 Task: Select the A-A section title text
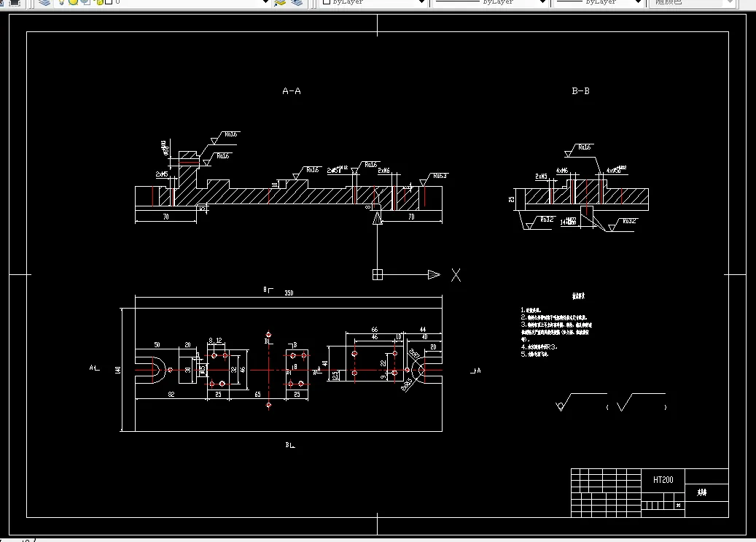click(x=292, y=90)
